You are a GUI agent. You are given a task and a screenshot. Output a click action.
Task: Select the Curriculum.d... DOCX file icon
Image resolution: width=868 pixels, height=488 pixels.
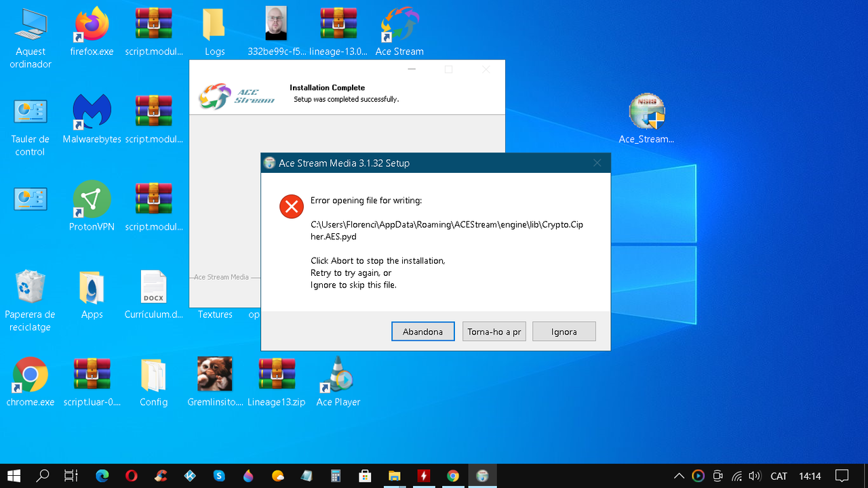[153, 295]
